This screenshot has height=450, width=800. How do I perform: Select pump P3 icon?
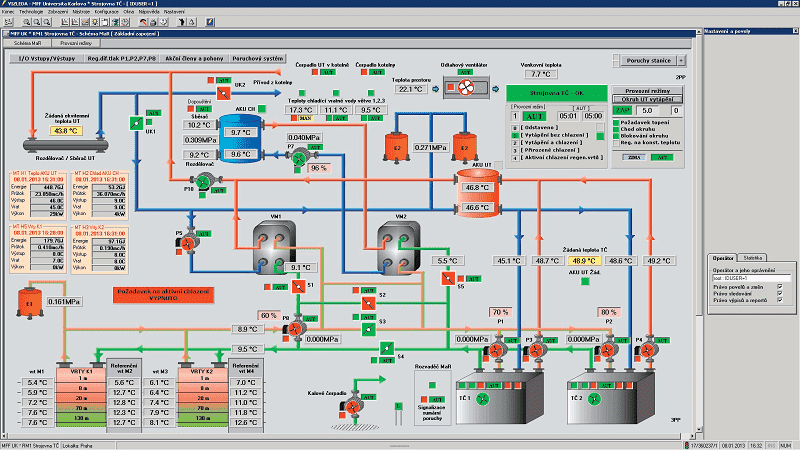tap(536, 351)
